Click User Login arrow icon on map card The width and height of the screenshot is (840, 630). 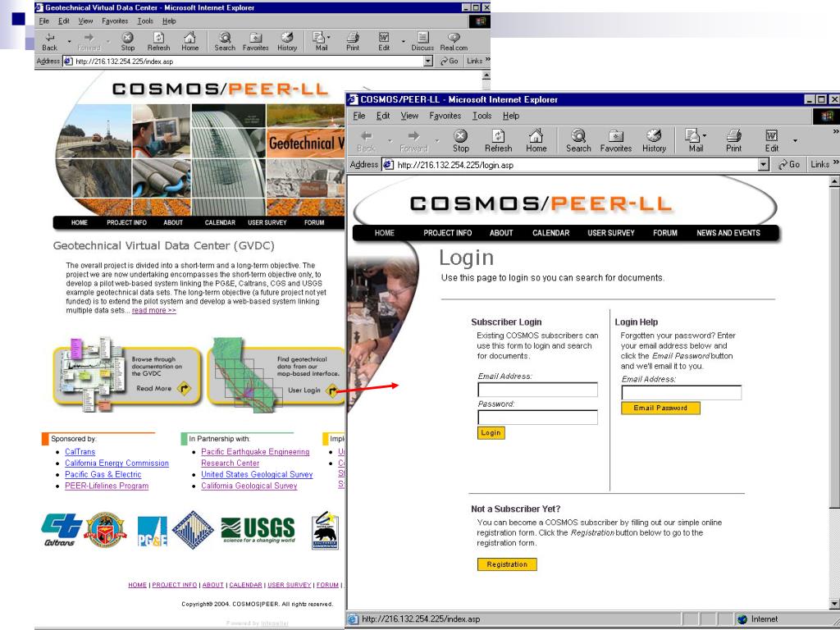point(332,390)
